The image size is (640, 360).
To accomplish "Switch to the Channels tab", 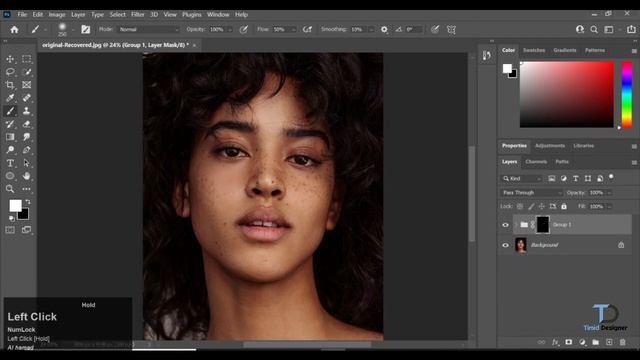I will coord(536,162).
